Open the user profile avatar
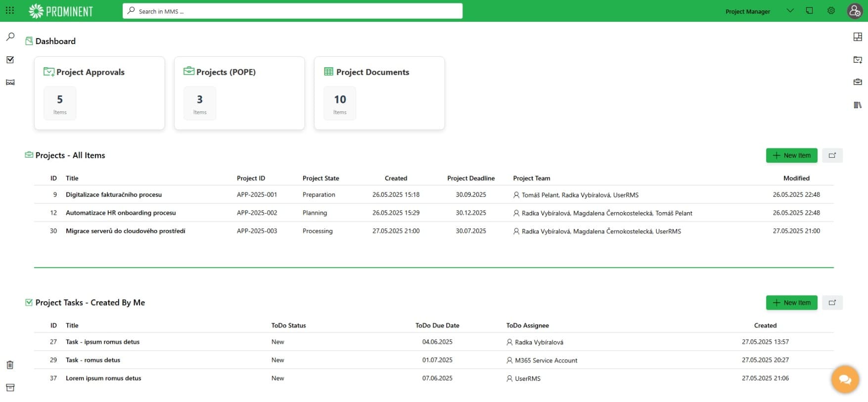Viewport: 868px width, 402px height. [855, 11]
